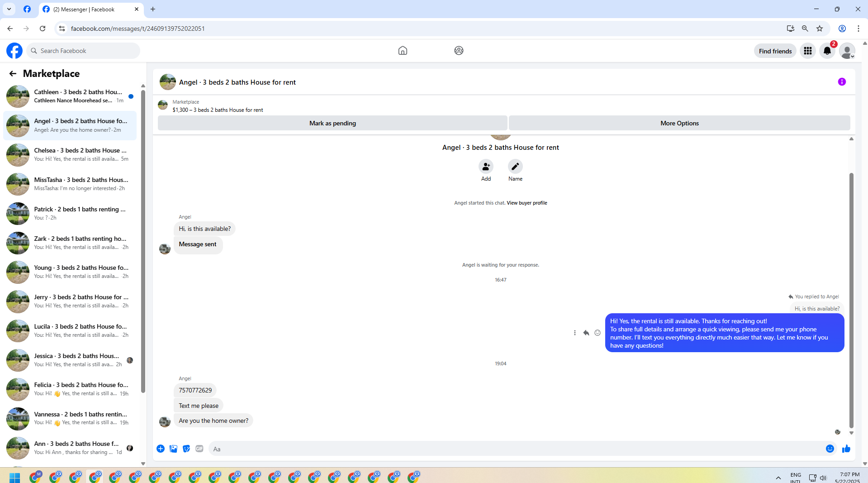Open more message options (three dots)
868x483 pixels.
pyautogui.click(x=575, y=333)
